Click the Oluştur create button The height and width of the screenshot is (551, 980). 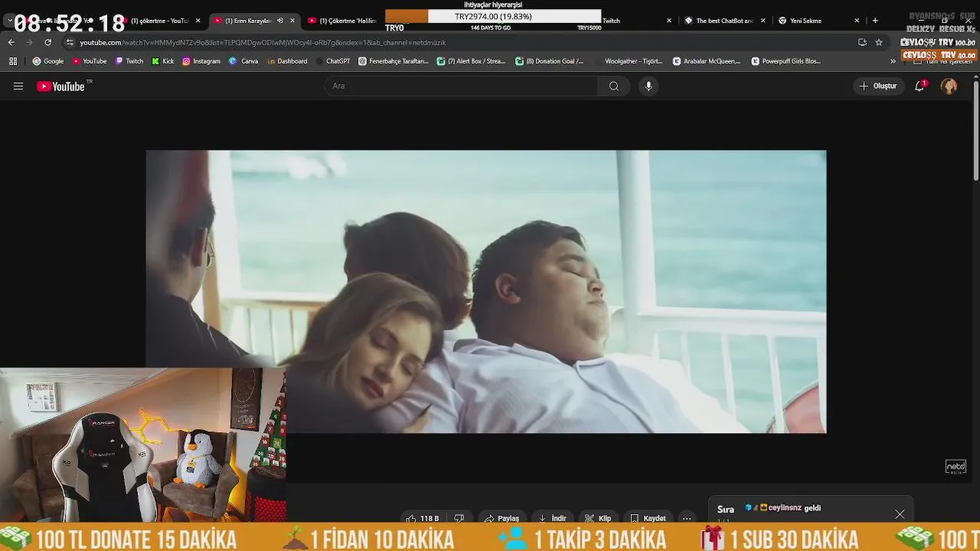pos(877,86)
